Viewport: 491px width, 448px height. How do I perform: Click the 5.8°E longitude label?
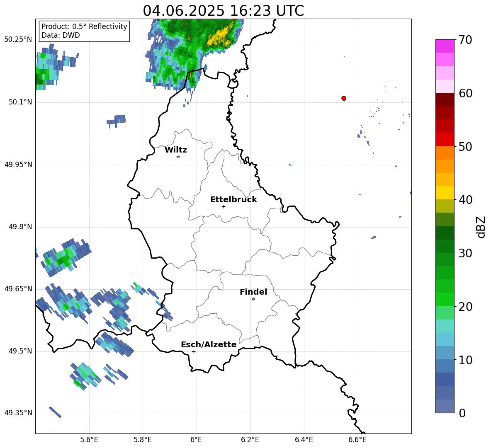click(143, 440)
